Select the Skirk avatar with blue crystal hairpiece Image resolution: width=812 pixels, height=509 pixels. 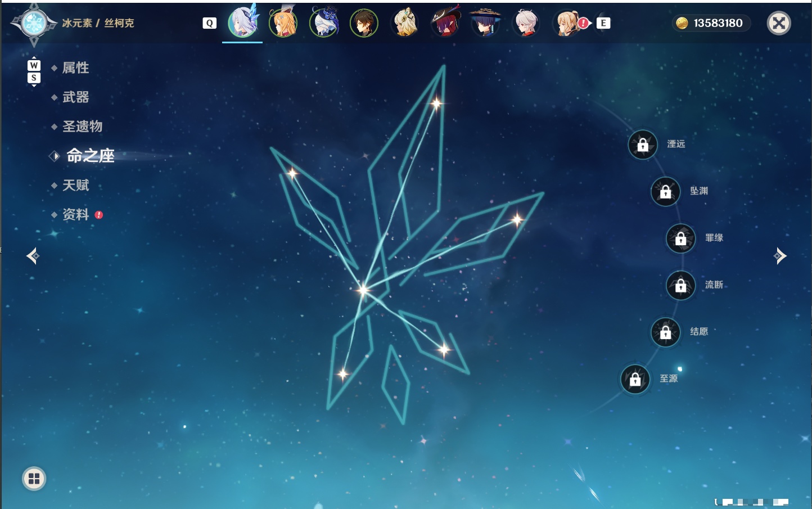[242, 22]
